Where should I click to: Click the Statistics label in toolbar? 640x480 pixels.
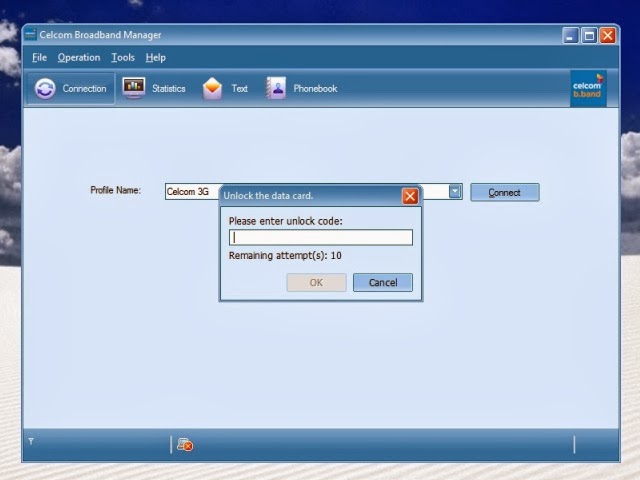[169, 89]
